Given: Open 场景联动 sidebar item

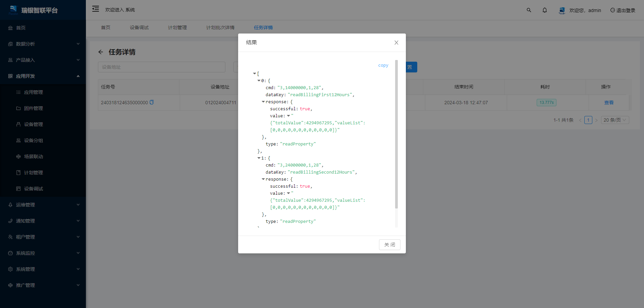Looking at the screenshot, I should 43,157.
